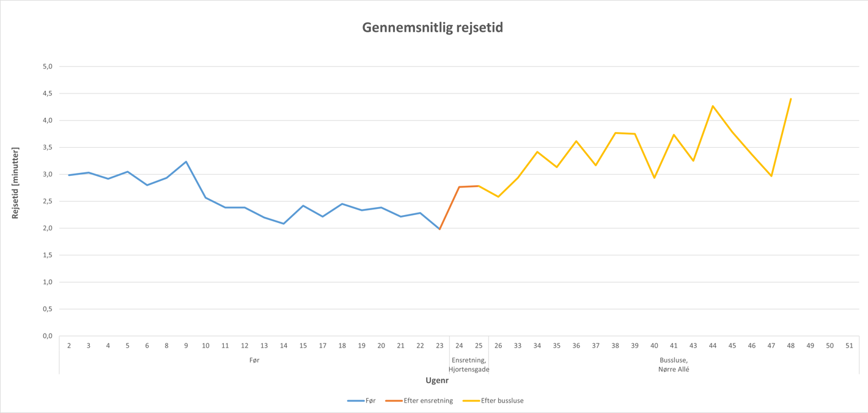Select the orange Efter ensretning legend marker
The width and height of the screenshot is (868, 413).
pos(393,401)
